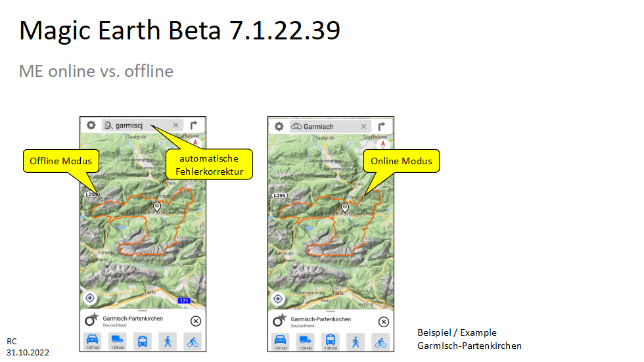The width and height of the screenshot is (644, 362).
Task: Center on my location in the right map
Action: pos(279,299)
